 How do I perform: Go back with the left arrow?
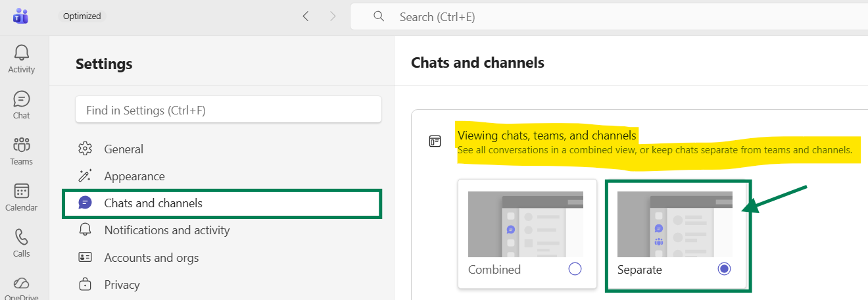pos(306,16)
